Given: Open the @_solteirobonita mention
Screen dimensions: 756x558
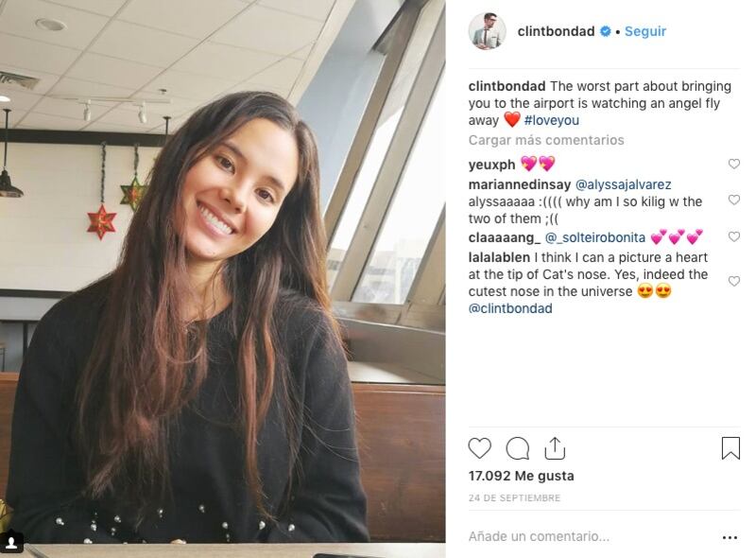Looking at the screenshot, I should (595, 237).
